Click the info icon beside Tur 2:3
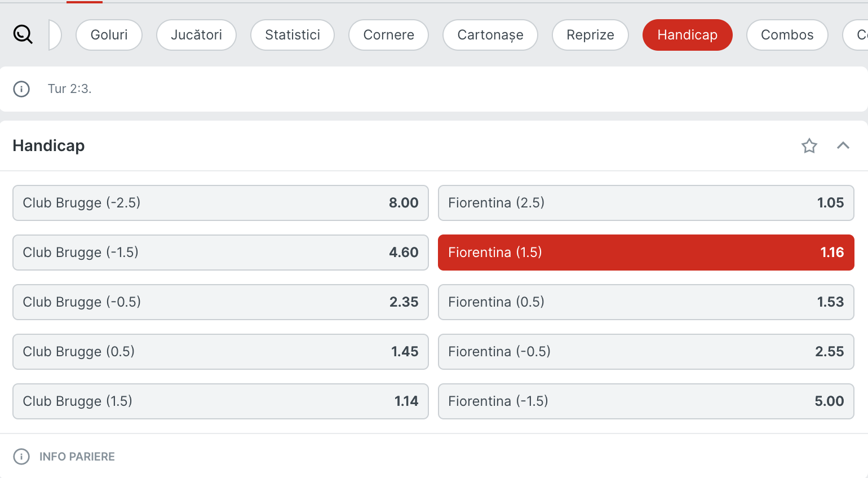This screenshot has width=868, height=478. (x=21, y=89)
